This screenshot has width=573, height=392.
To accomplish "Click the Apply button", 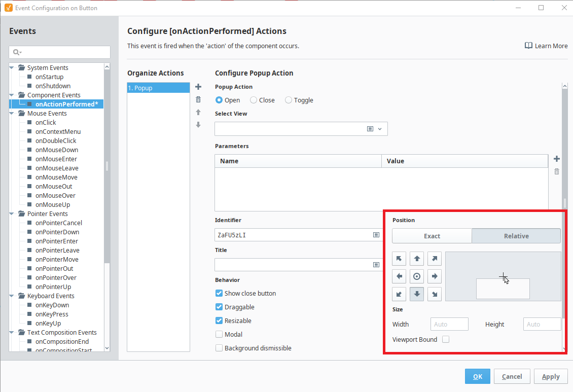I will click(550, 376).
